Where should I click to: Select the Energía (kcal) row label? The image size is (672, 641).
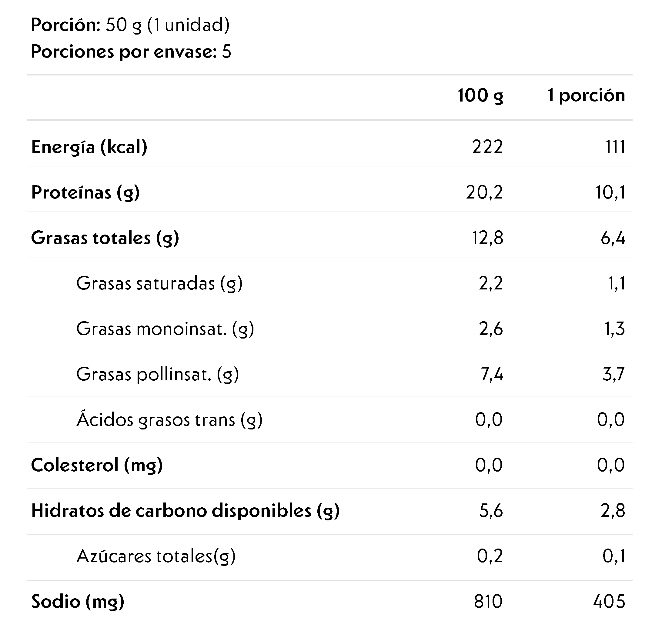[x=89, y=147]
